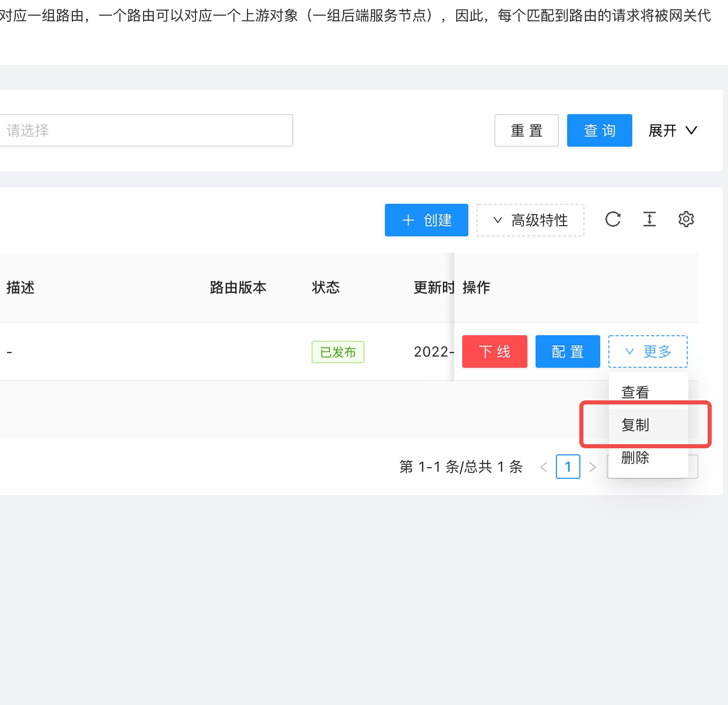Screen dimensions: 728x705
Task: Open the 更多 actions dropdown
Action: (x=648, y=351)
